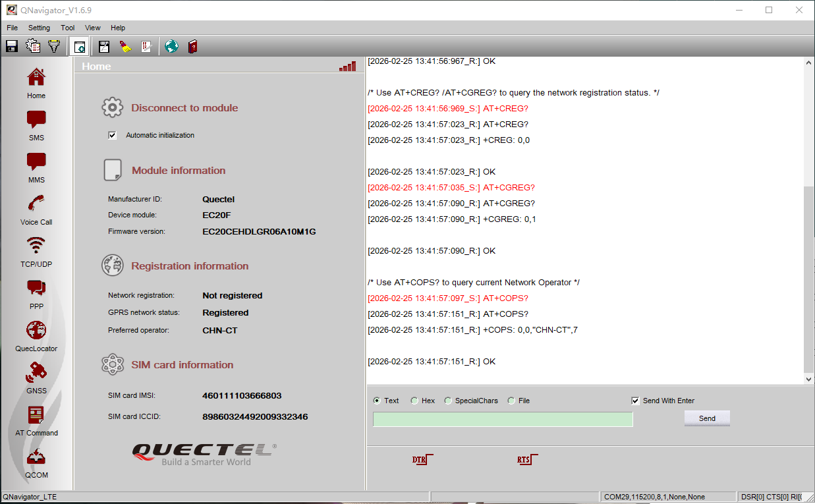Open the SMS sidebar section
This screenshot has width=815, height=504.
coord(36,126)
